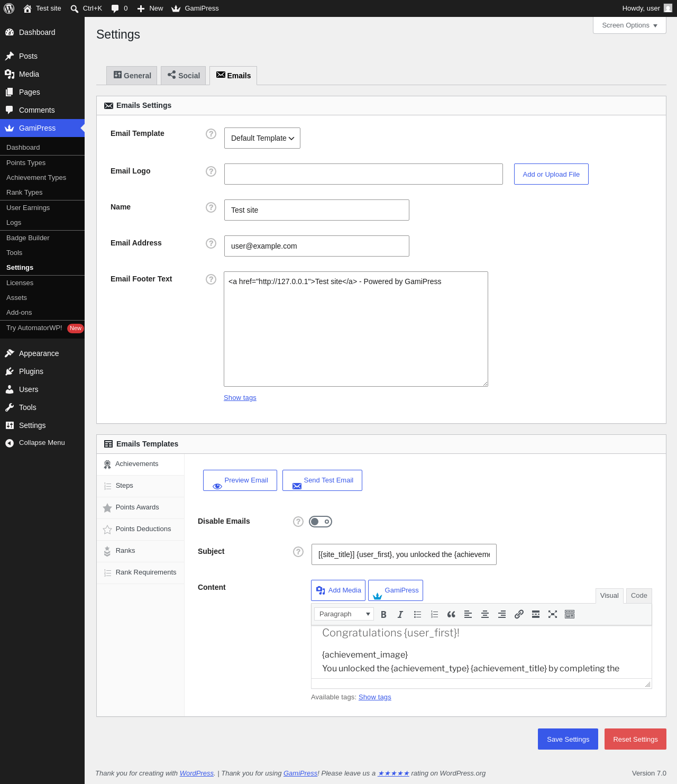Show available tags for Content

pyautogui.click(x=375, y=697)
